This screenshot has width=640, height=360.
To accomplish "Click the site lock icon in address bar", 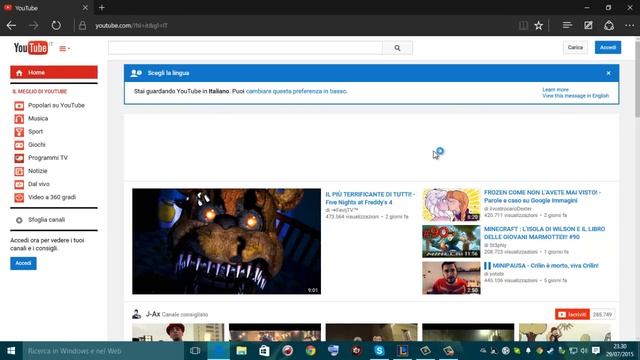I will [x=82, y=25].
